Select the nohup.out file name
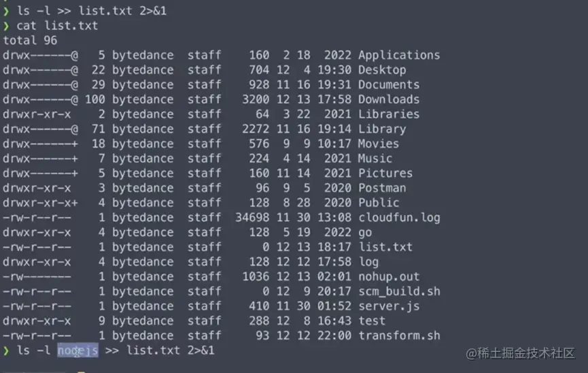The image size is (588, 373). pos(389,277)
